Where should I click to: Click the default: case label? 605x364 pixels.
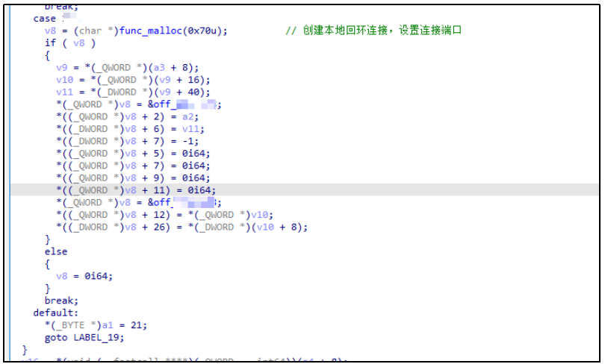point(55,313)
